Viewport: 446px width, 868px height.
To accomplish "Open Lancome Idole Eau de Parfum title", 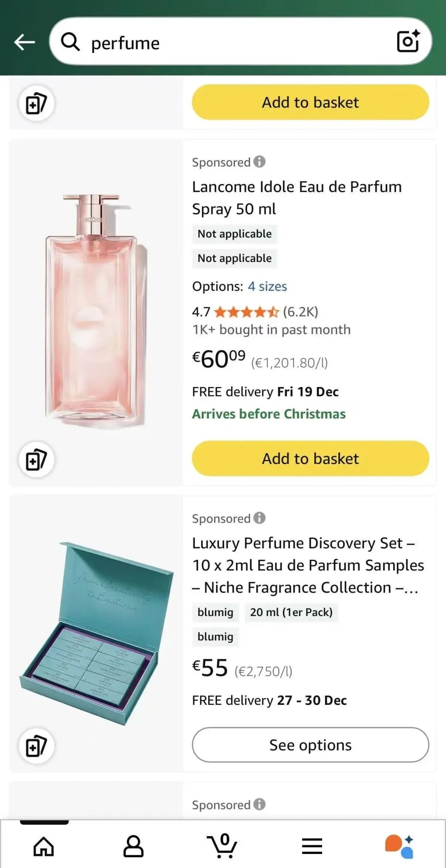I will tap(297, 197).
